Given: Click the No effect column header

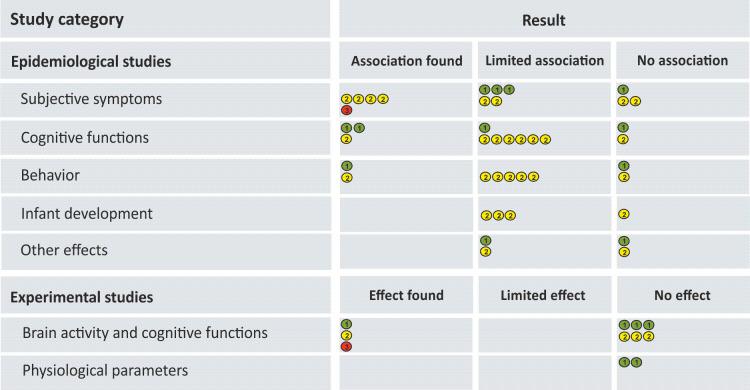Looking at the screenshot, I should (x=683, y=295).
